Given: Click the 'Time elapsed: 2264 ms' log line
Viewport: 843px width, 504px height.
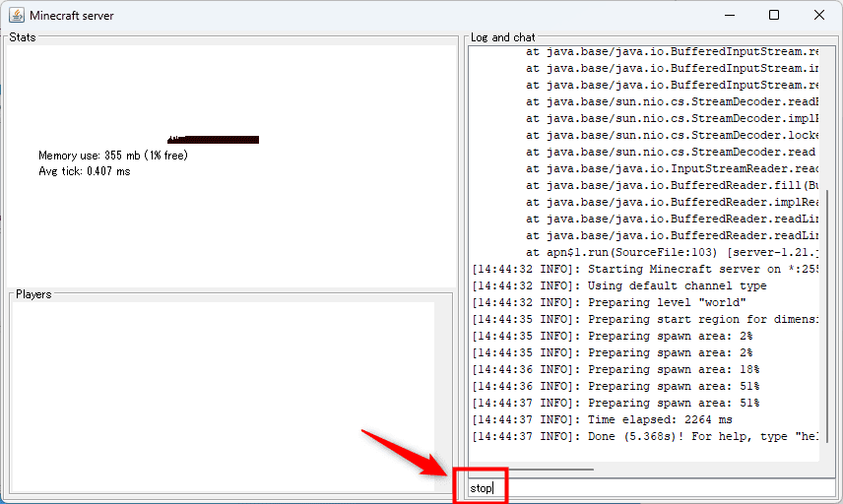Looking at the screenshot, I should pyautogui.click(x=602, y=419).
